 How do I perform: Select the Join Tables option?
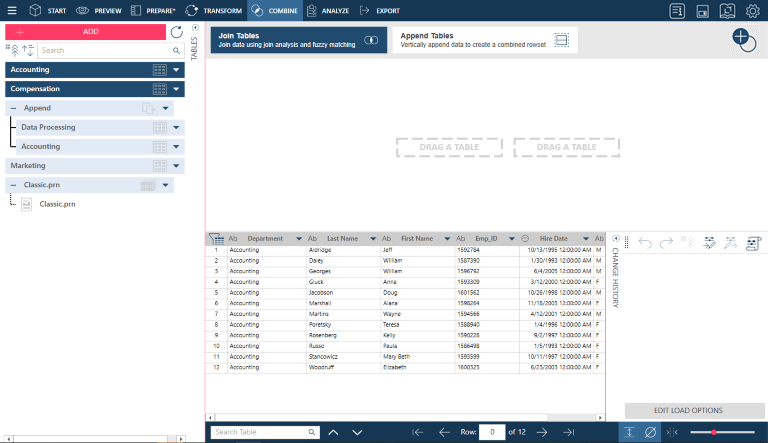[298, 40]
